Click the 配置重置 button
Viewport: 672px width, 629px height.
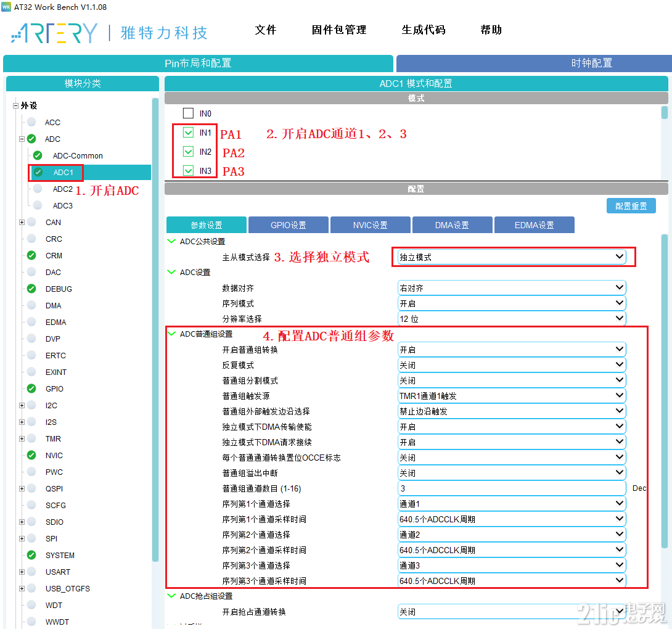[631, 206]
